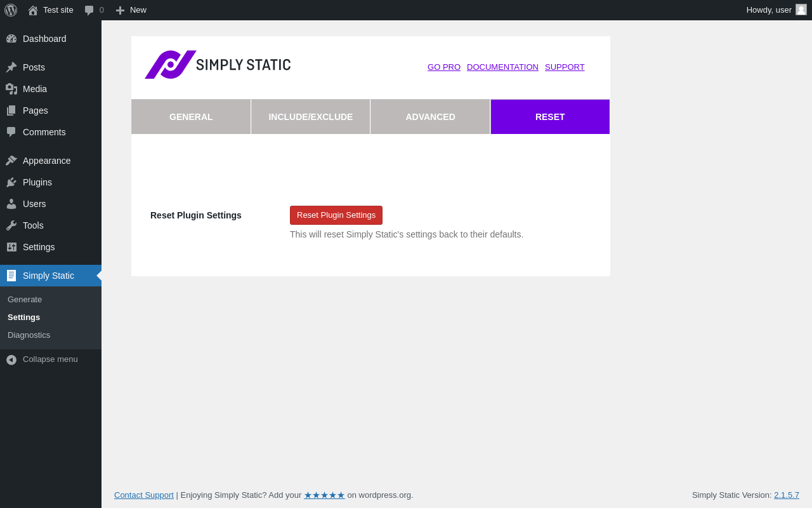Click the Collapse menu arrow icon

coord(11,359)
